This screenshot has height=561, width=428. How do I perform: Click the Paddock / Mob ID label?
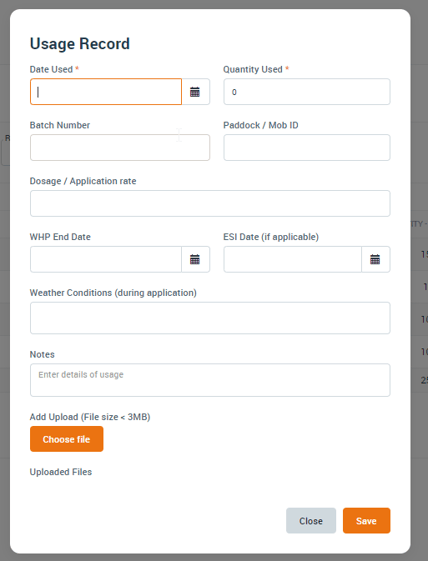coord(261,125)
